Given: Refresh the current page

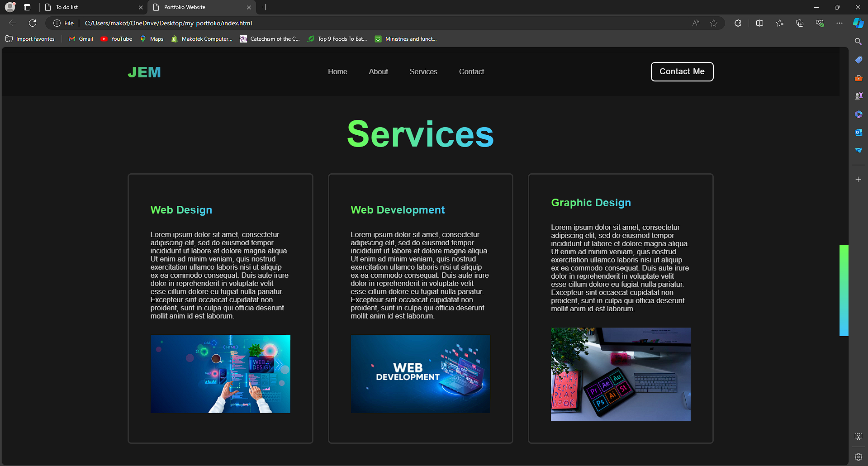Looking at the screenshot, I should pos(33,23).
